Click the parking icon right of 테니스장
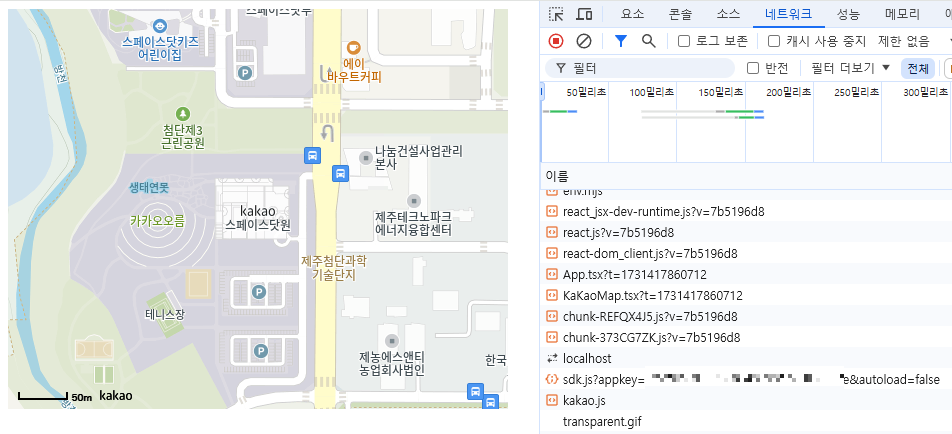 (259, 293)
